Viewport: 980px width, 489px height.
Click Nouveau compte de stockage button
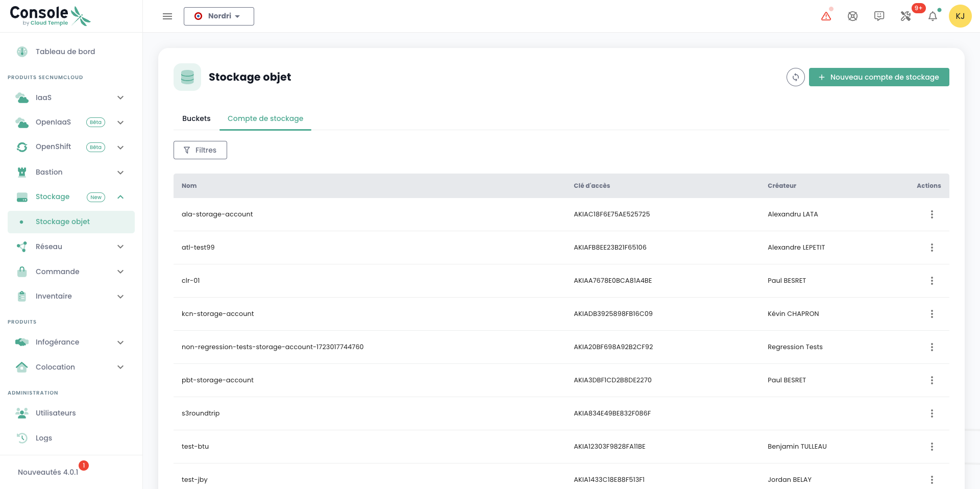(x=878, y=77)
